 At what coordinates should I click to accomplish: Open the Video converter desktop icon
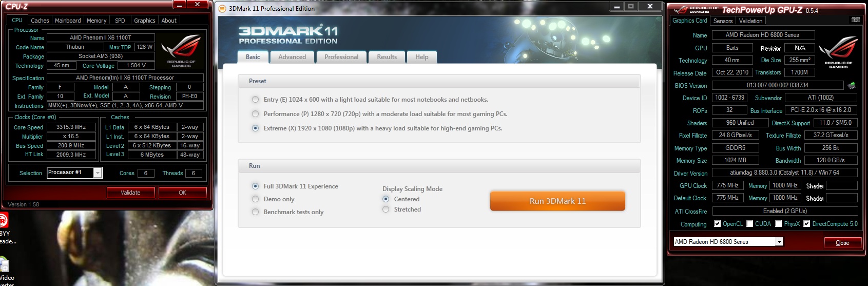[4, 264]
